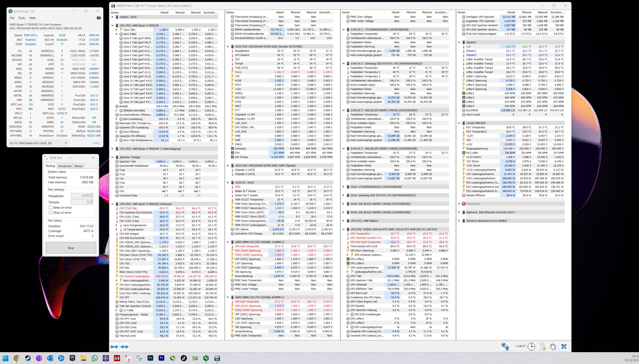Switch to the Advanced tab in RAM Test
Screen dimensions: 639x364
[65, 166]
